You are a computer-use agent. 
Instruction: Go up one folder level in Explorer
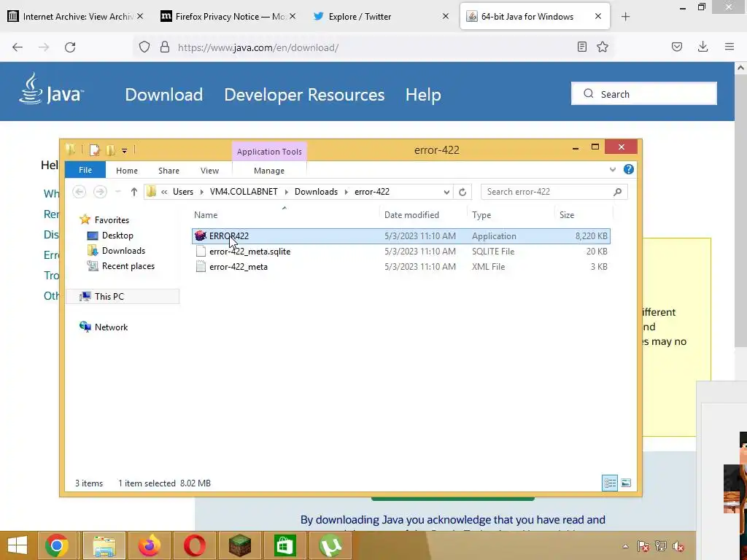[134, 192]
